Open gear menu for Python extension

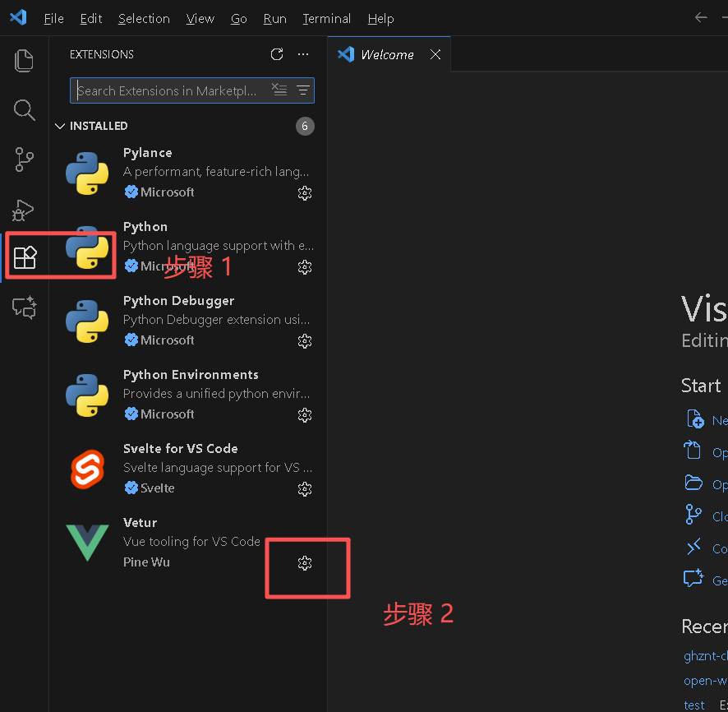coord(305,267)
